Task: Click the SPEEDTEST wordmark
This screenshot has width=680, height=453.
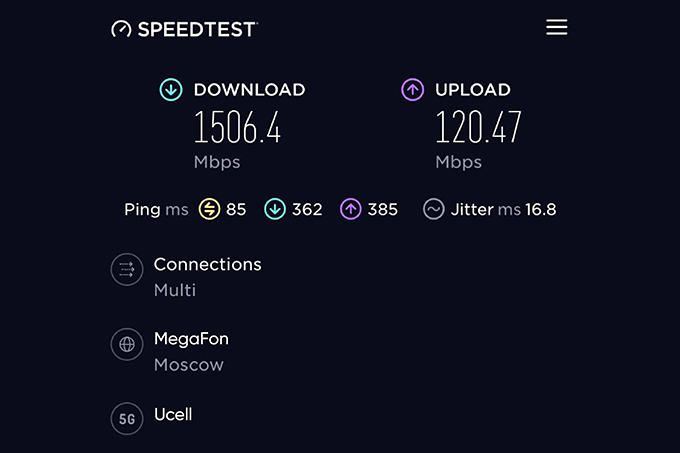Action: coord(197,29)
